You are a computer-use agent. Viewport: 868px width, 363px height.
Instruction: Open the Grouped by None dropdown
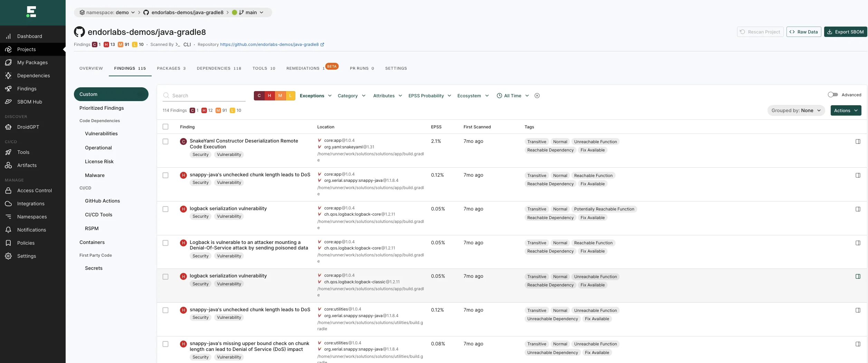tap(796, 110)
